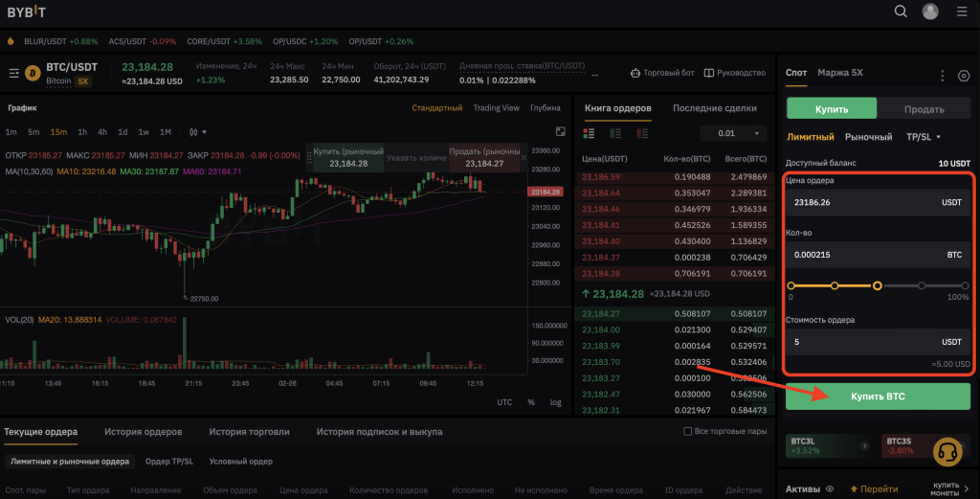Click the Купить BTC button

point(878,397)
